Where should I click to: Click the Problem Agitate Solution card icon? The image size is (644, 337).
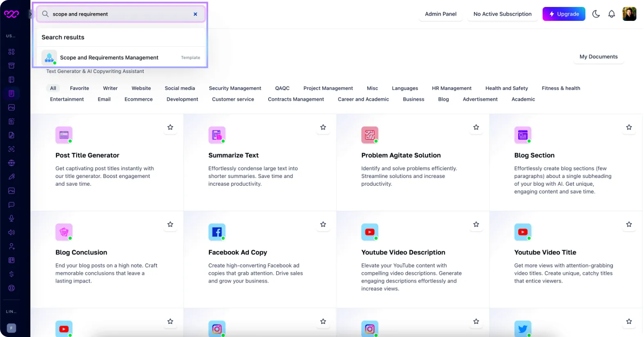(370, 135)
